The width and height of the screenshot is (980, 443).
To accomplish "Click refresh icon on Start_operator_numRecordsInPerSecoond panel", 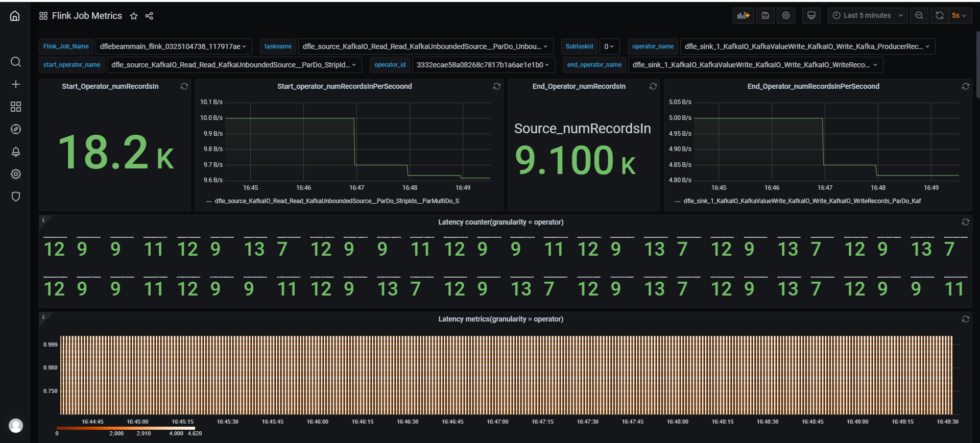I will coord(497,87).
